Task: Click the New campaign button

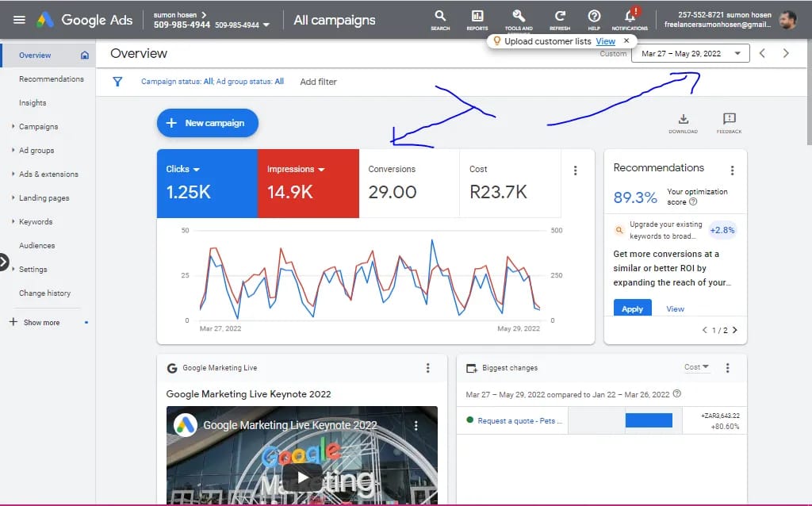Action: [x=207, y=123]
